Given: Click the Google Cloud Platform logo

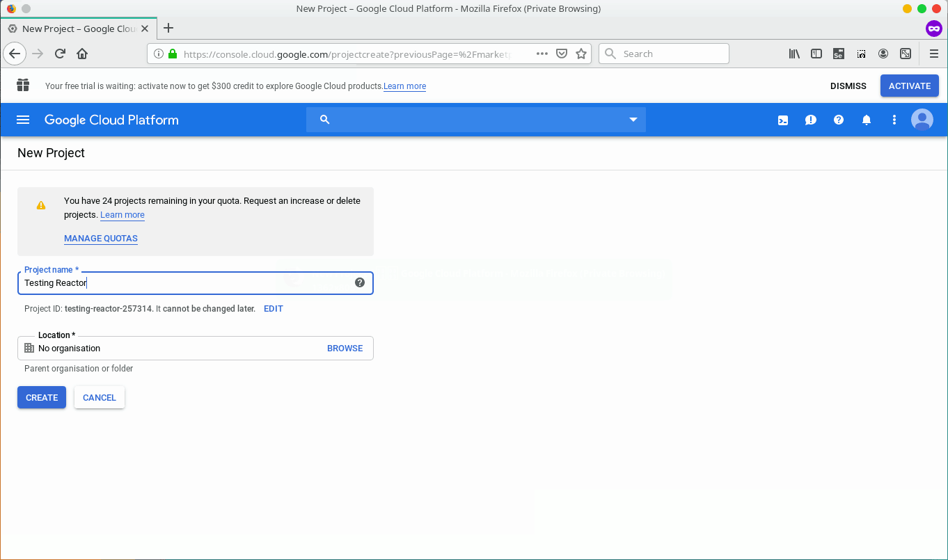Looking at the screenshot, I should tap(111, 120).
